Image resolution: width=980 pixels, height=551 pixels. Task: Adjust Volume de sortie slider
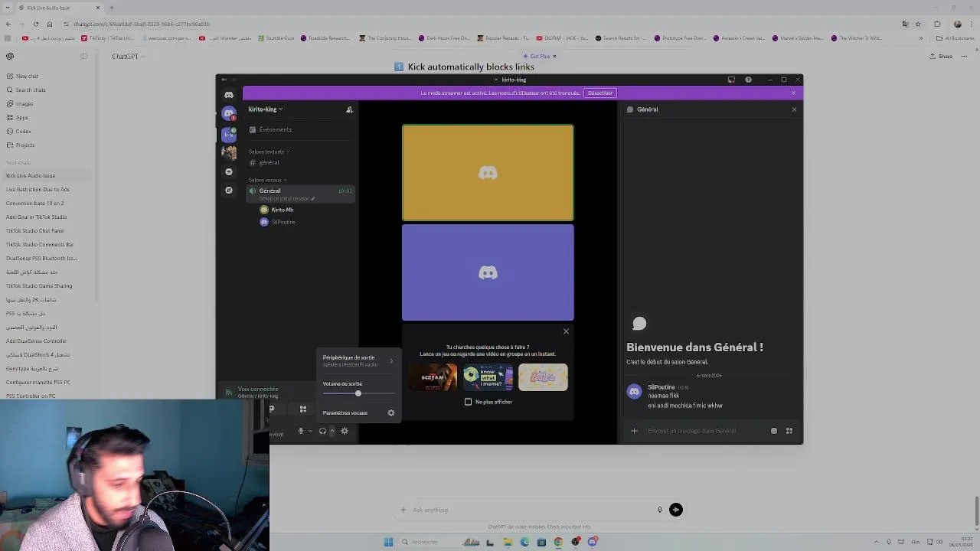(358, 393)
